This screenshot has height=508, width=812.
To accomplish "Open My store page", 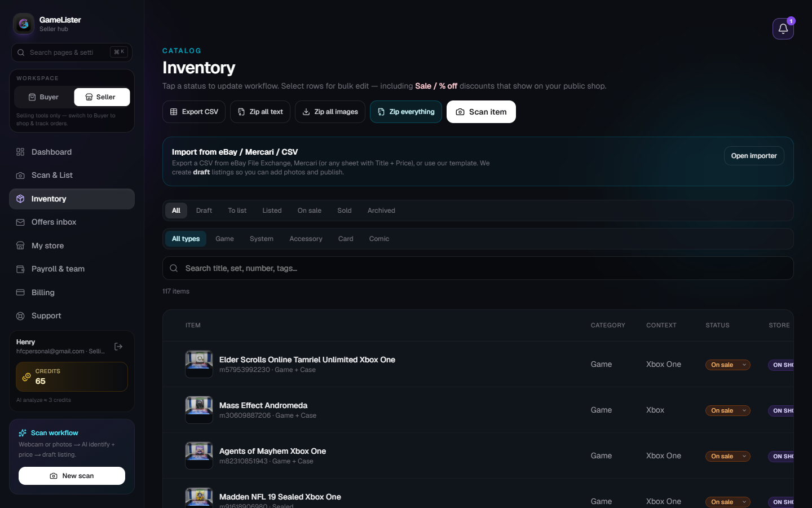I will click(72, 246).
